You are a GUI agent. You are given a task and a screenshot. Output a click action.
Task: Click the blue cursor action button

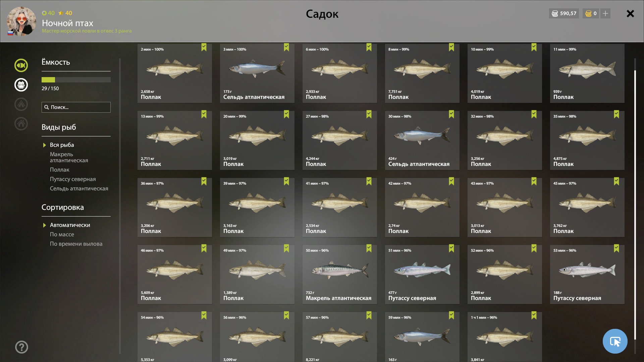click(x=615, y=341)
